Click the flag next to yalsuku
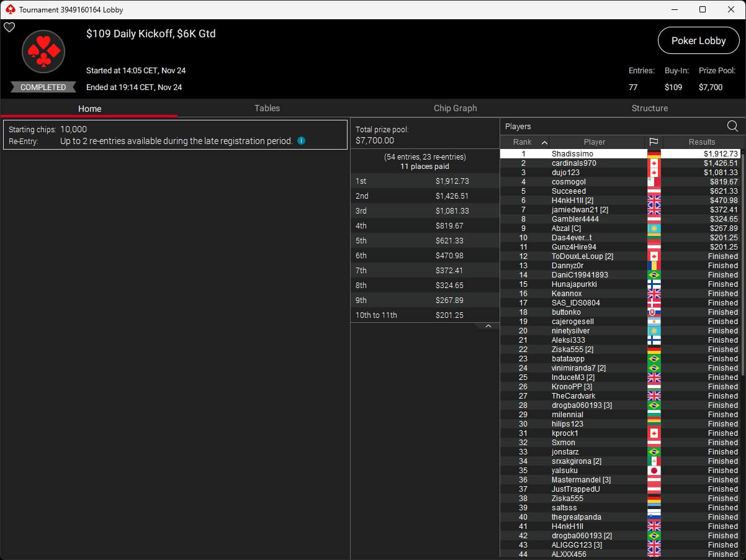746x560 pixels. pos(654,471)
